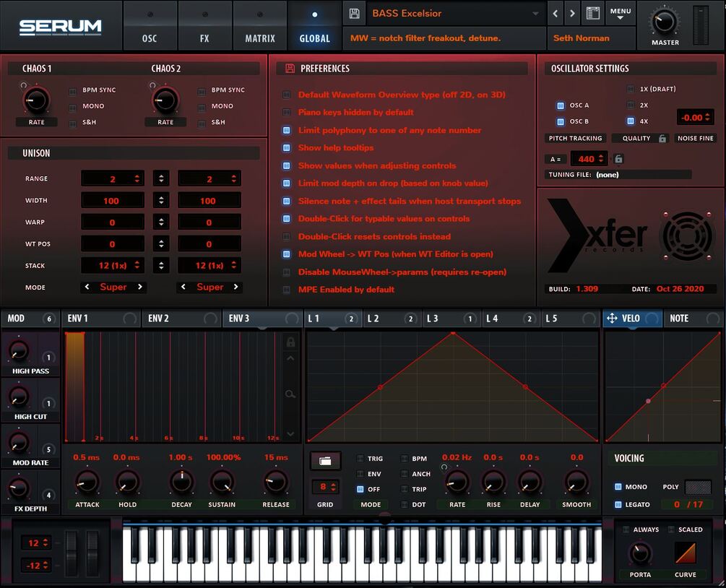Enable Chaos 2 Mono checkbox
726x588 pixels.
[x=202, y=108]
